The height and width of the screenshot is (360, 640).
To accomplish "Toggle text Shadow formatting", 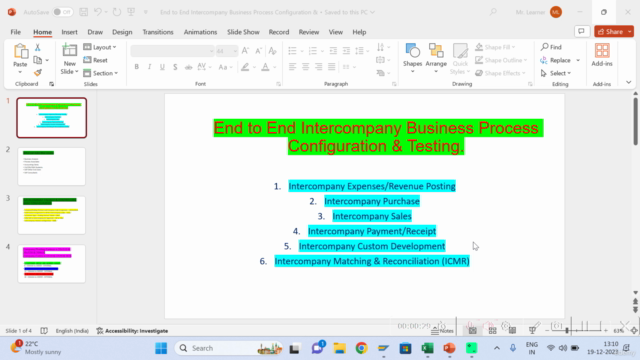I will point(175,67).
